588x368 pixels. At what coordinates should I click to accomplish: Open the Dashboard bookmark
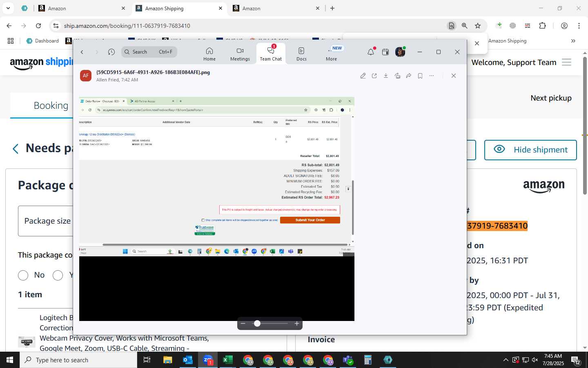pos(42,41)
